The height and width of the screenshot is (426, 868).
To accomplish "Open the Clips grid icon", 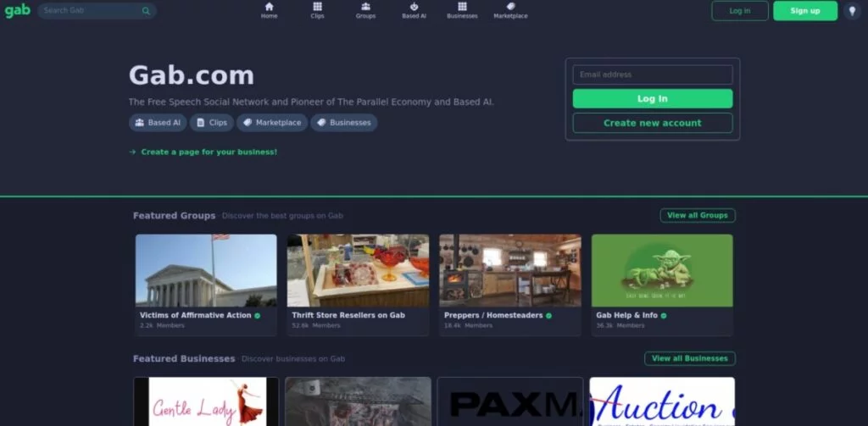I will [317, 7].
